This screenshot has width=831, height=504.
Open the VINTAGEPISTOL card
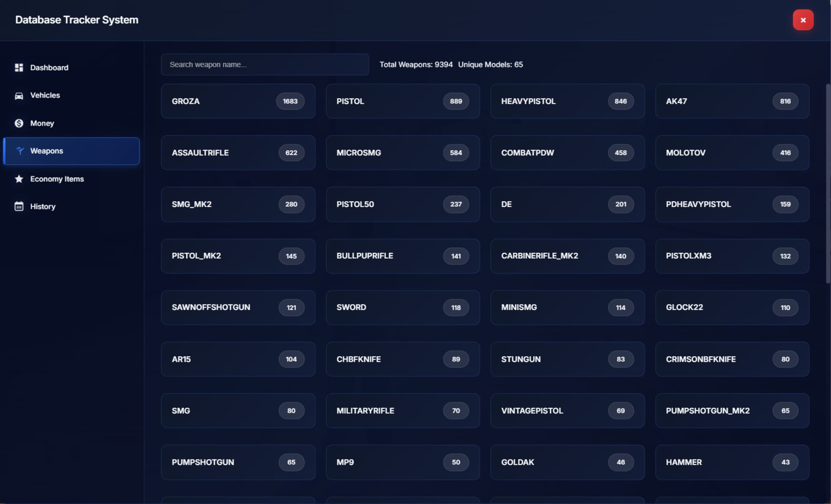click(567, 411)
